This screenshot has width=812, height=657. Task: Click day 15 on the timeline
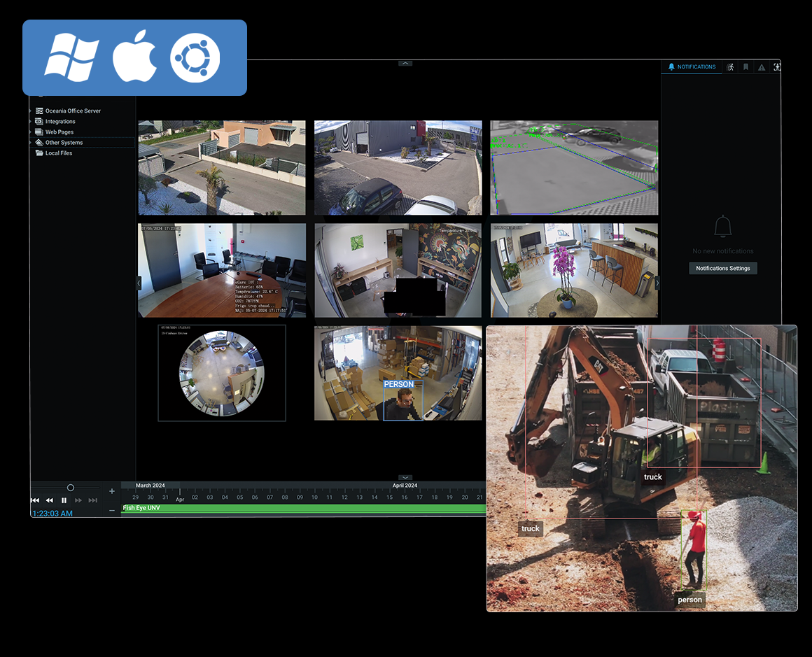[x=389, y=497]
